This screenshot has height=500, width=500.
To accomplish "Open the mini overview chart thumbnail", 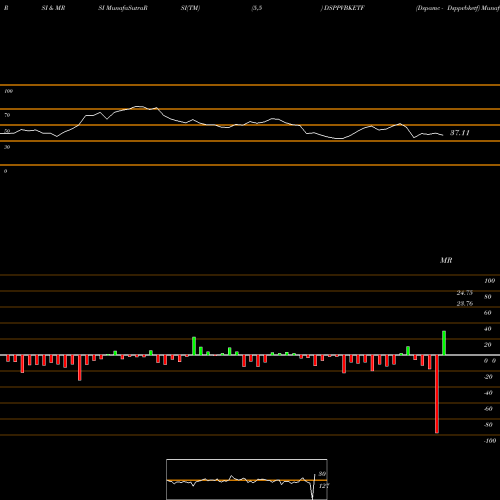I will (x=247, y=479).
